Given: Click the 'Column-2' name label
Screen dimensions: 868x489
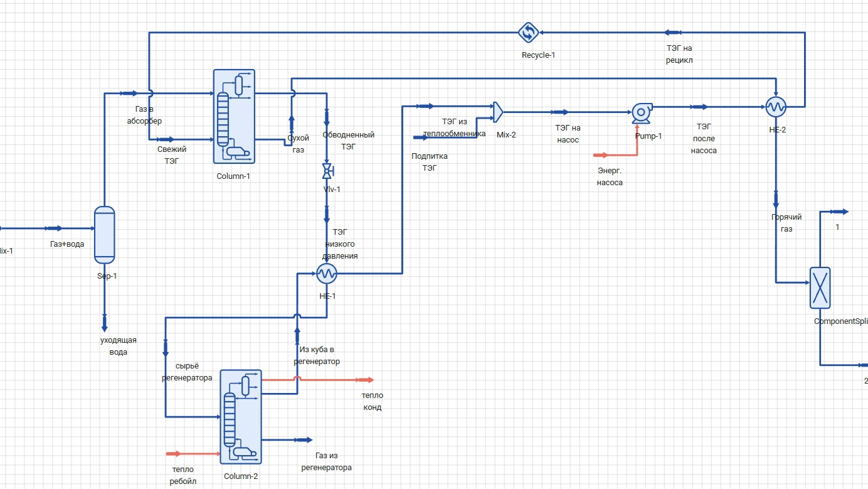Looking at the screenshot, I should point(241,476).
